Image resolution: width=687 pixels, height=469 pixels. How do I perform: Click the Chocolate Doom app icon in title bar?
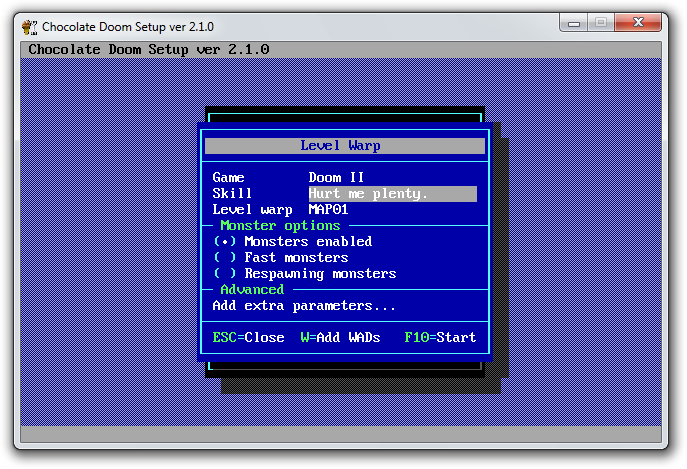tap(31, 26)
